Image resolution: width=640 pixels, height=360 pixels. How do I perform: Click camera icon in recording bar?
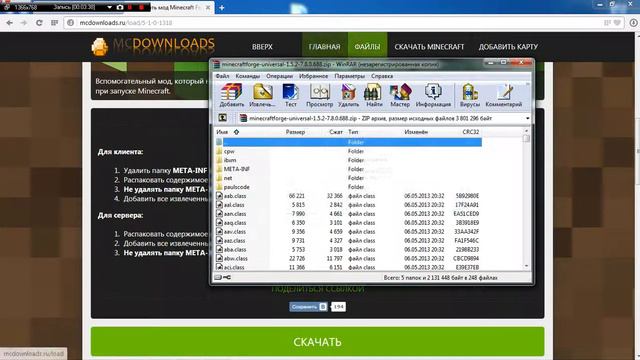(120, 7)
